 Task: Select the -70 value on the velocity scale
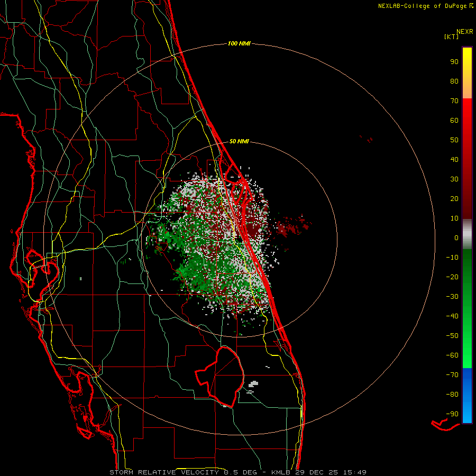coord(452,375)
